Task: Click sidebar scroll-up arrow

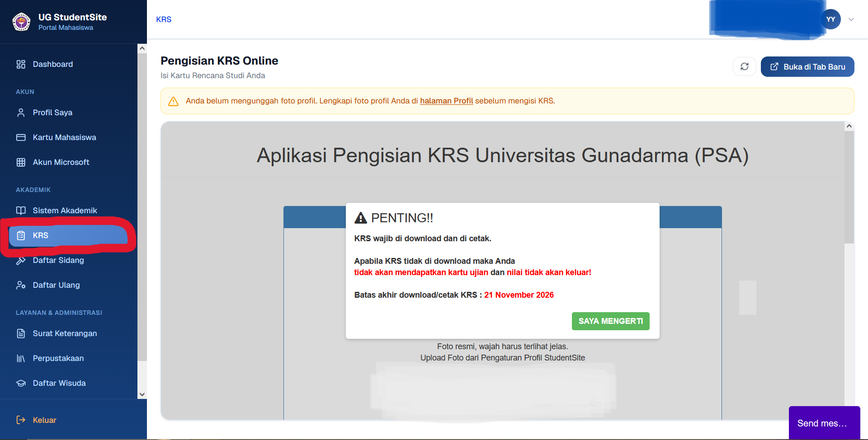Action: (142, 48)
